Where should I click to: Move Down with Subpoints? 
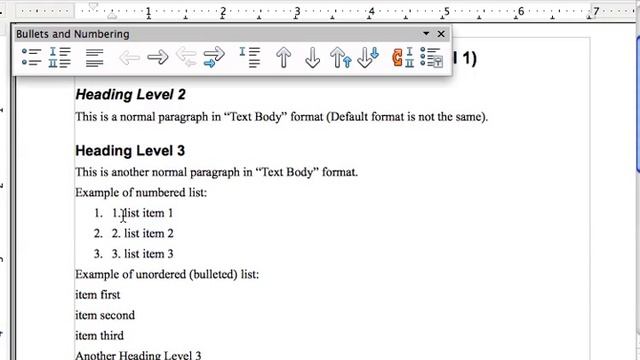pyautogui.click(x=368, y=57)
